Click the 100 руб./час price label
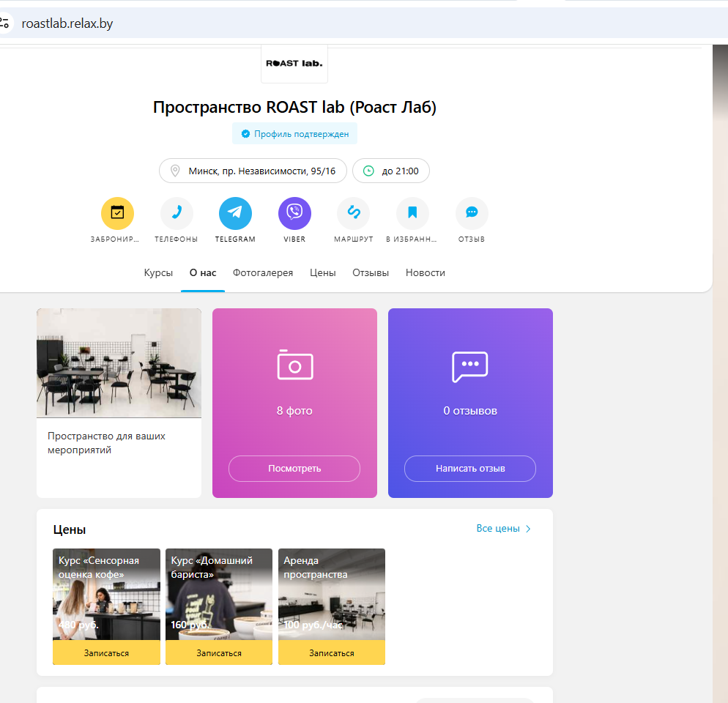The height and width of the screenshot is (703, 728). 313,625
